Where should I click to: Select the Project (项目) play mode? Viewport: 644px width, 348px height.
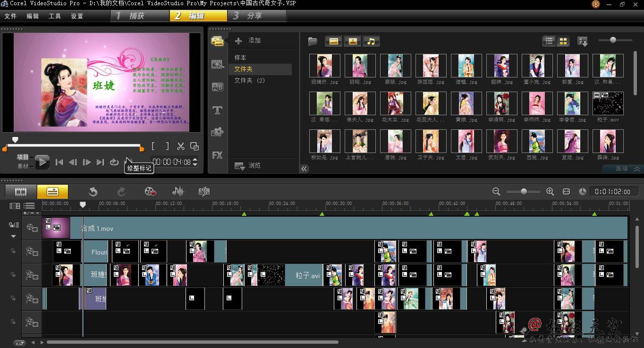(23, 157)
